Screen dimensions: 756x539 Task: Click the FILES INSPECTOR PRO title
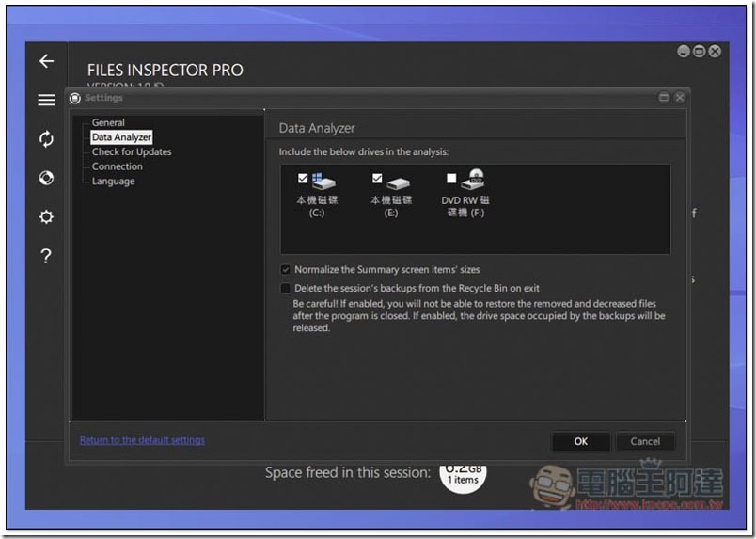click(x=165, y=71)
